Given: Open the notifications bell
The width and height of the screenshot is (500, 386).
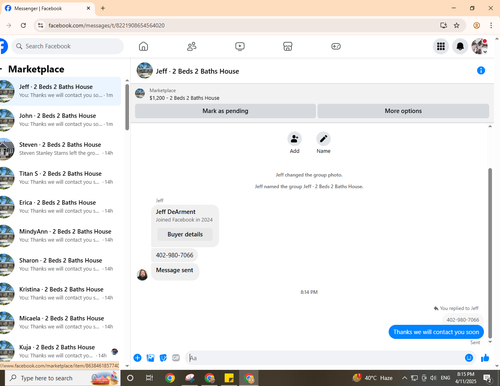Looking at the screenshot, I should pos(460,46).
